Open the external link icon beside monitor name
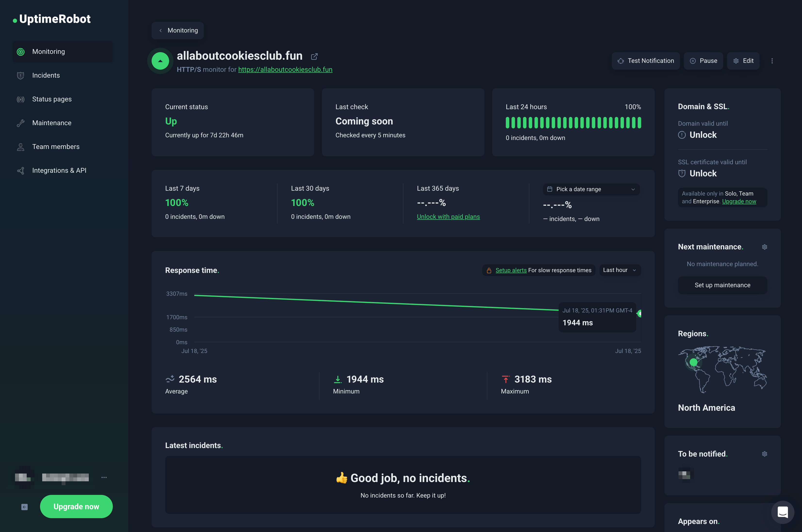802x532 pixels. click(314, 56)
